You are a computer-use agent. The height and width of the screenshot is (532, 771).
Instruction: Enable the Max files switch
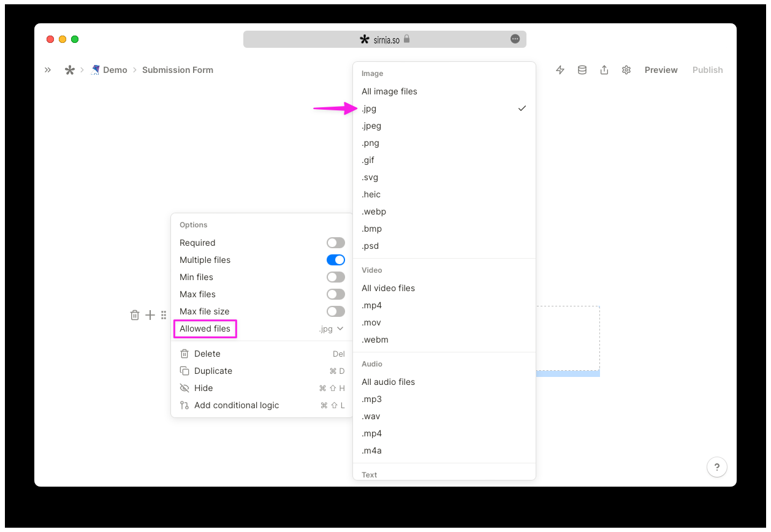(x=336, y=294)
